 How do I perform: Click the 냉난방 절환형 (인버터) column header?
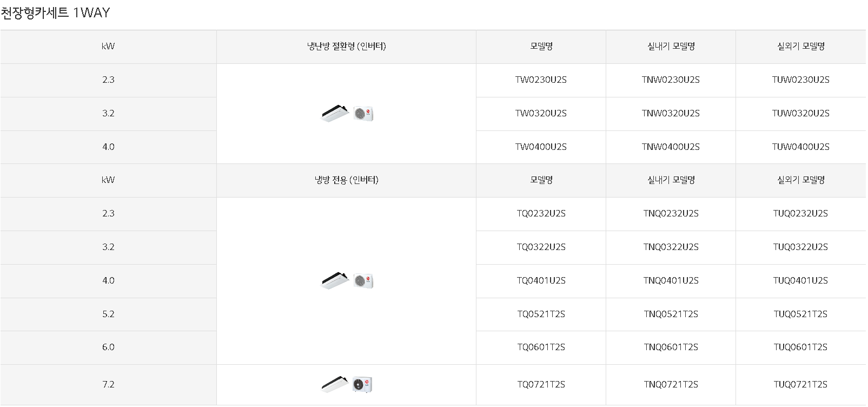click(346, 47)
